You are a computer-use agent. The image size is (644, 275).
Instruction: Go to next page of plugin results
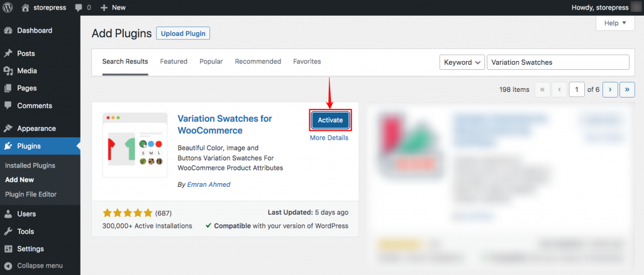pos(609,89)
